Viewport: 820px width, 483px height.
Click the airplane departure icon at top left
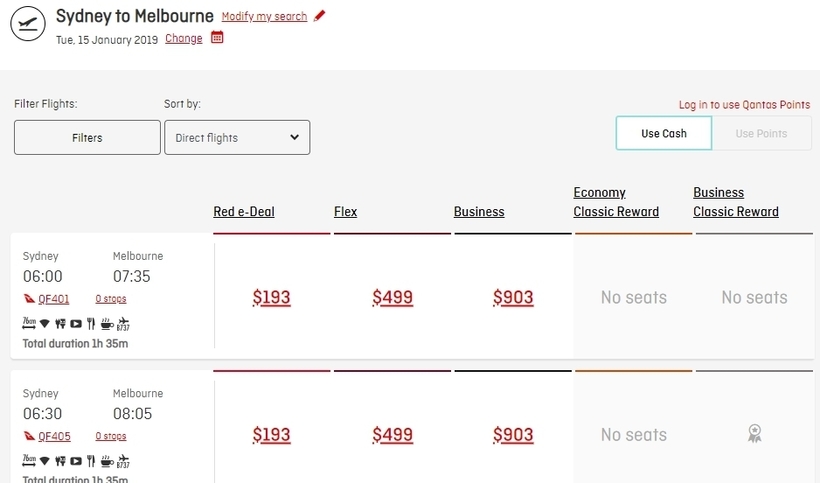point(28,24)
